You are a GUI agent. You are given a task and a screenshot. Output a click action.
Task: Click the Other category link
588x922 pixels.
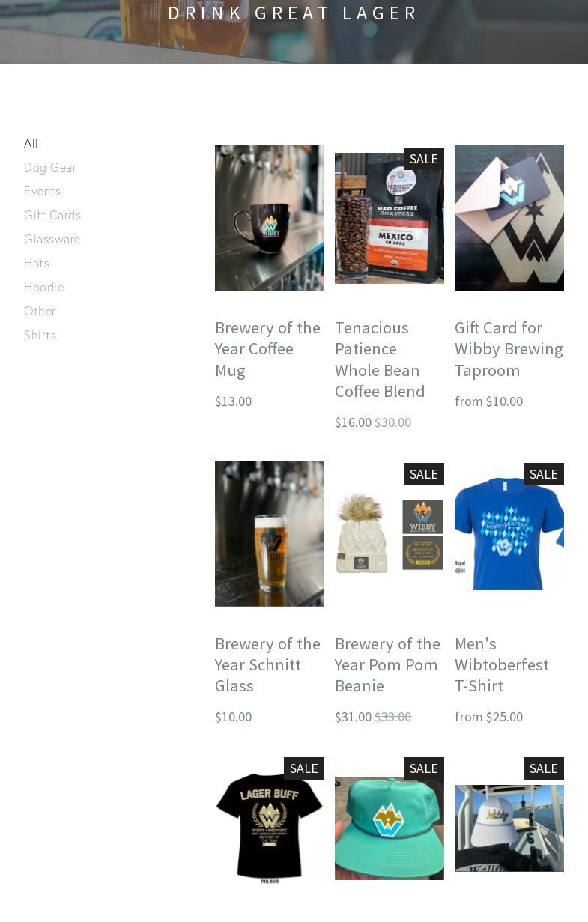(x=40, y=311)
